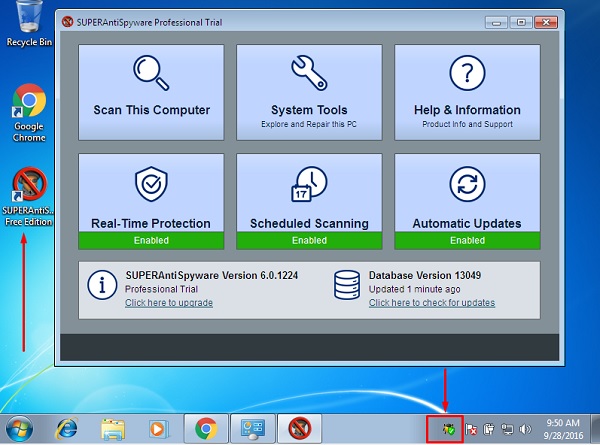Image resolution: width=600 pixels, height=445 pixels.
Task: Click the Automatic Updates refresh icon
Action: click(467, 184)
